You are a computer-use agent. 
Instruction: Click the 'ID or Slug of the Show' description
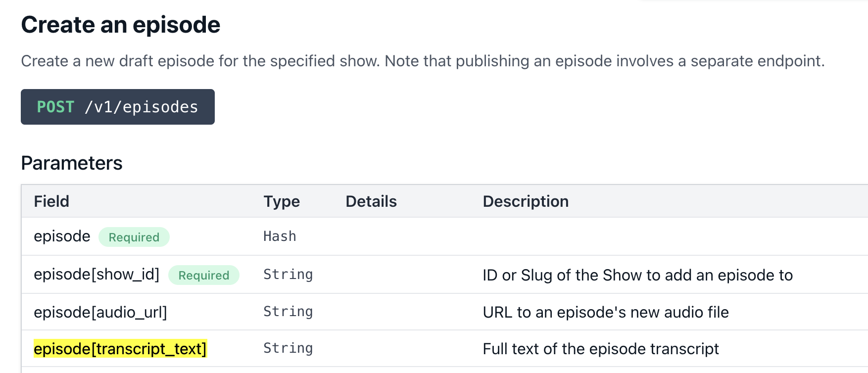coord(637,275)
